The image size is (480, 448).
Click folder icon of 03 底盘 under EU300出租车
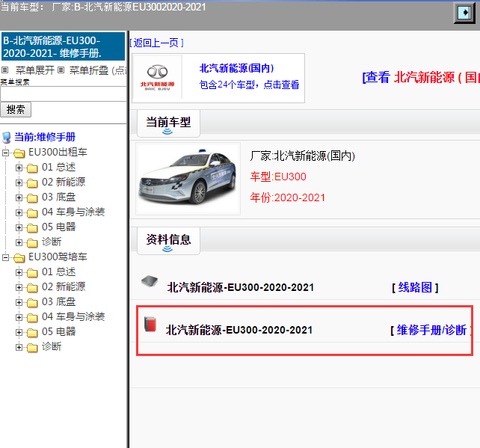[x=32, y=197]
